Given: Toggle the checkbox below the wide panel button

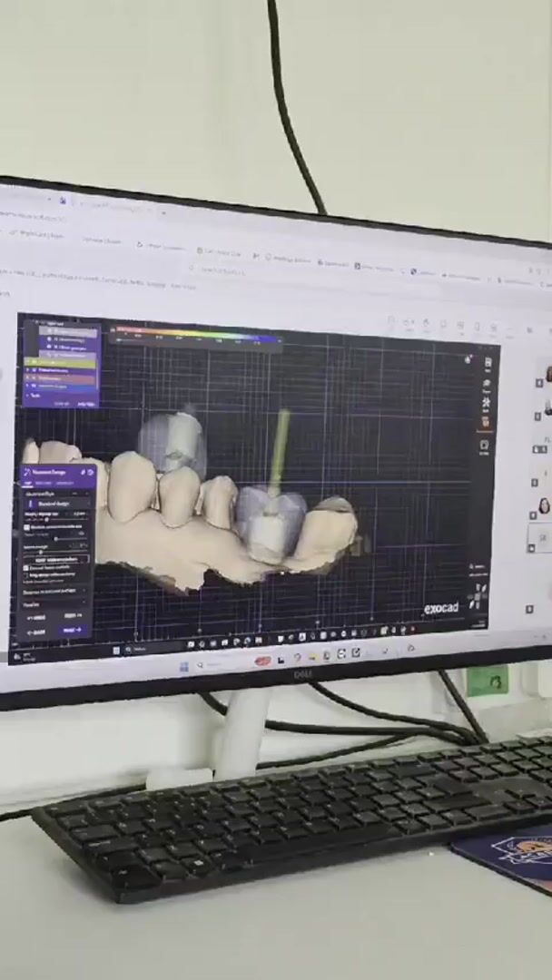Looking at the screenshot, I should click(x=25, y=568).
